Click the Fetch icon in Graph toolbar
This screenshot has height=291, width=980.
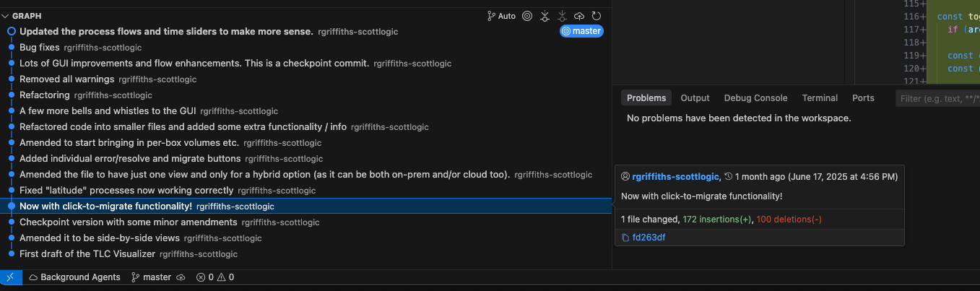pyautogui.click(x=545, y=16)
